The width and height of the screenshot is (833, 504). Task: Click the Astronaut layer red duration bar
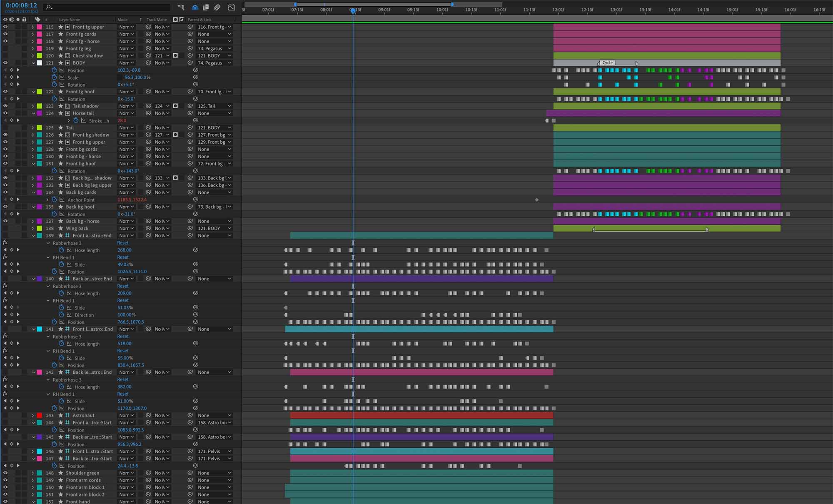click(421, 415)
